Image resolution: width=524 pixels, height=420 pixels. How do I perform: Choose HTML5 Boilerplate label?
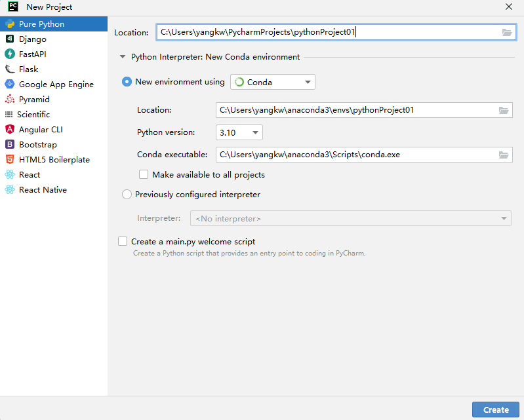coord(54,160)
